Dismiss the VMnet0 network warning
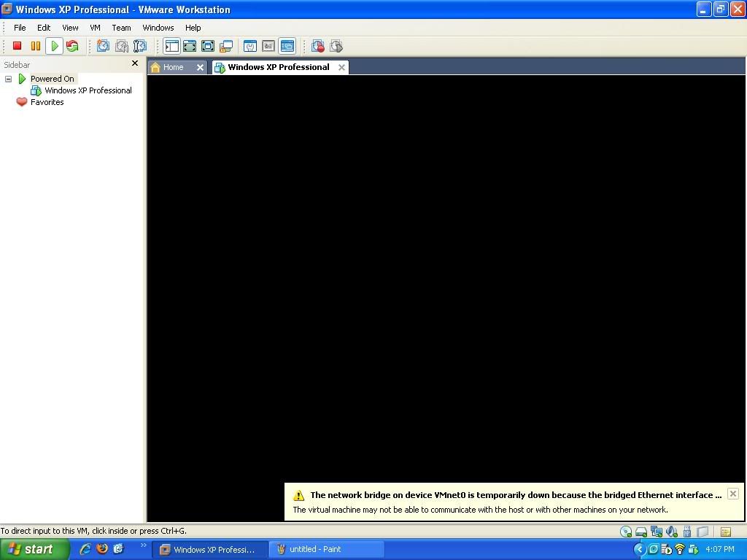 pos(732,494)
